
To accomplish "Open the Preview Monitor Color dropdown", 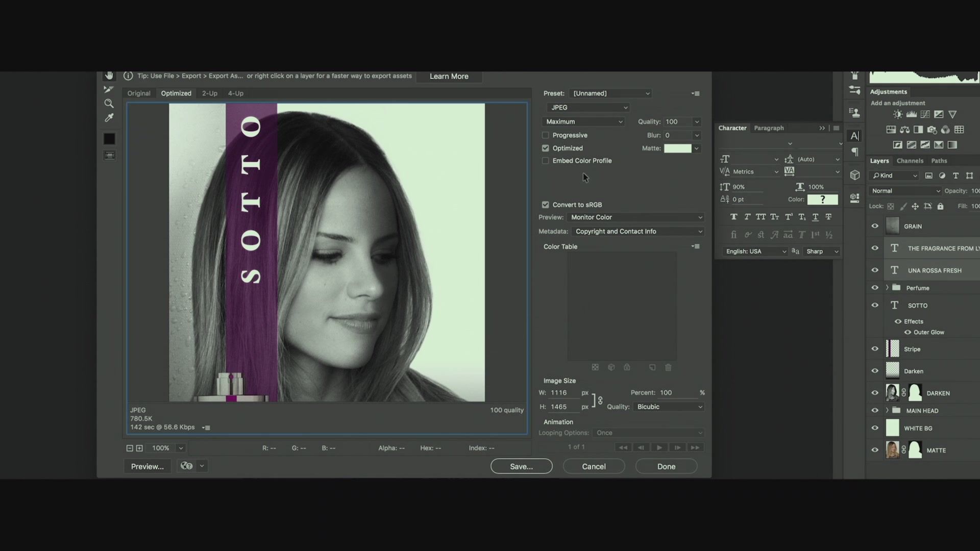I will tap(635, 217).
